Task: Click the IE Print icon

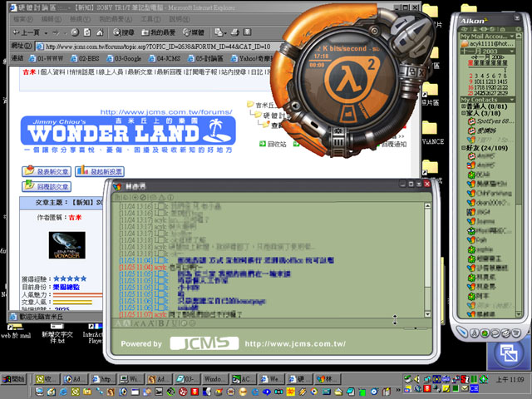Action: (235, 32)
